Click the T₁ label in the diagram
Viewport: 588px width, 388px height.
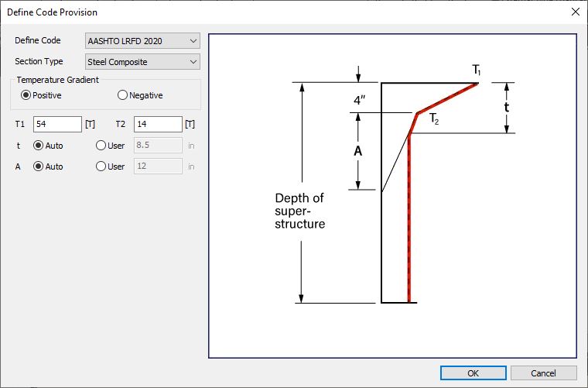tap(477, 70)
